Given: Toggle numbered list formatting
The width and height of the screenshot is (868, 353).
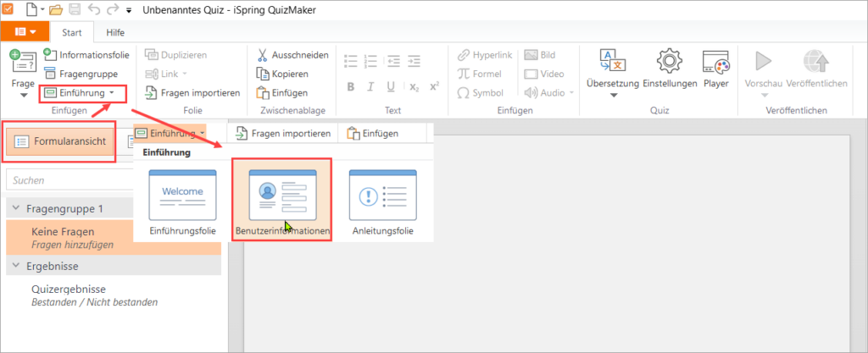Looking at the screenshot, I should [371, 60].
